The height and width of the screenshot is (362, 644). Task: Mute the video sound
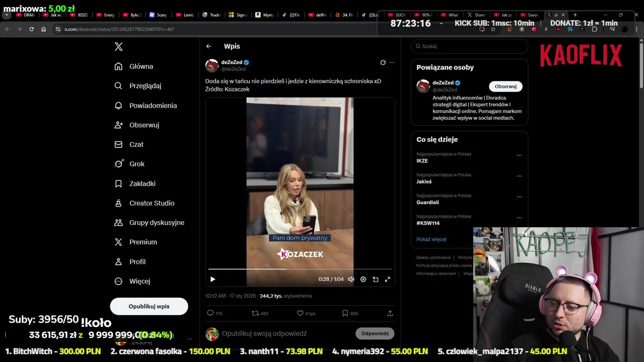click(x=351, y=279)
